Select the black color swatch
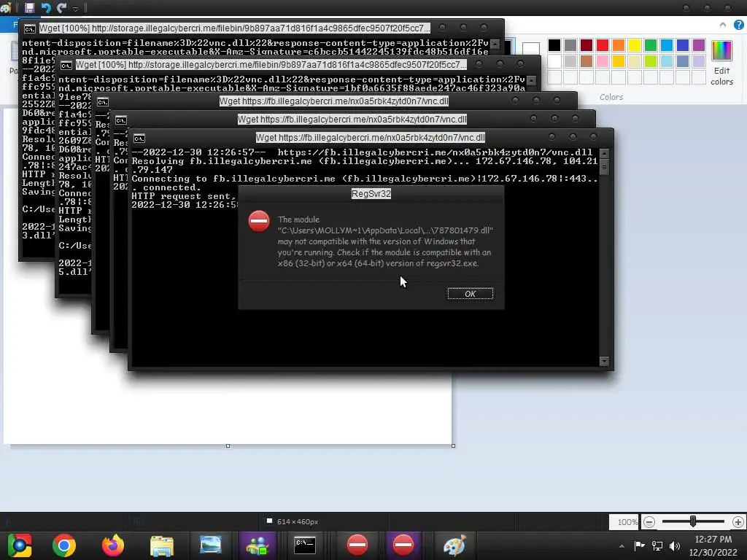Screen dimensions: 747x560 click(554, 44)
